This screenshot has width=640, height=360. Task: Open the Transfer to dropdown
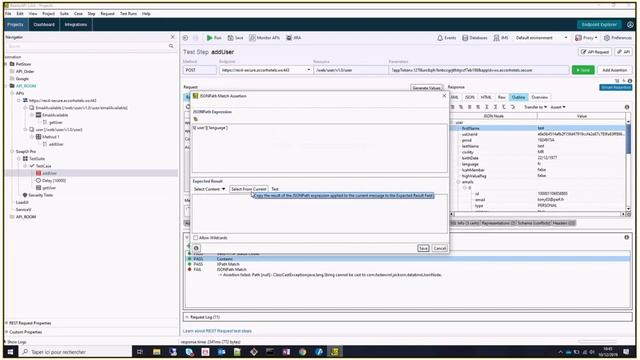point(535,107)
